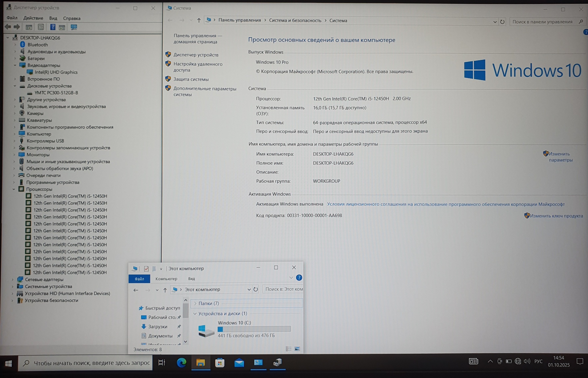Open the Mail app on the taskbar
Viewport: 588px width, 378px height.
(x=239, y=363)
